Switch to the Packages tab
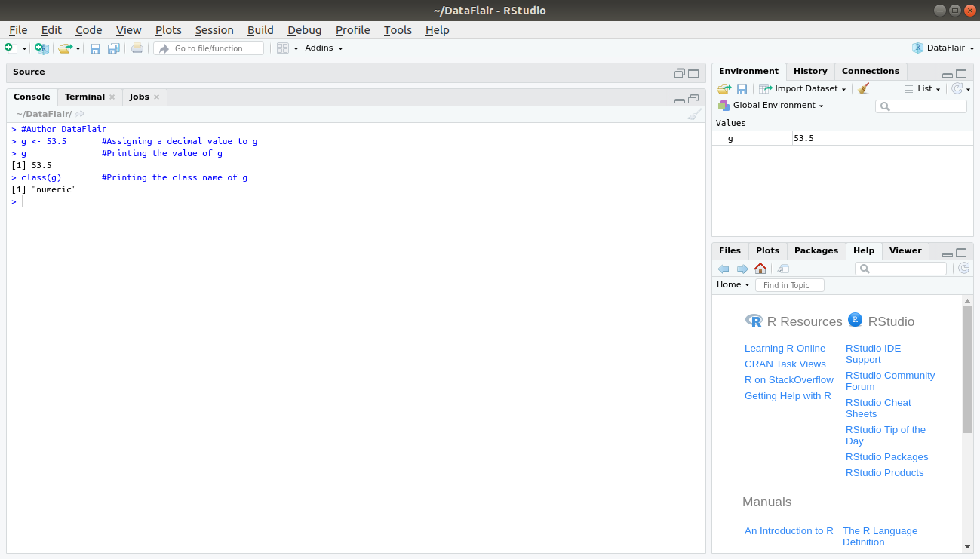The width and height of the screenshot is (980, 559). tap(816, 250)
